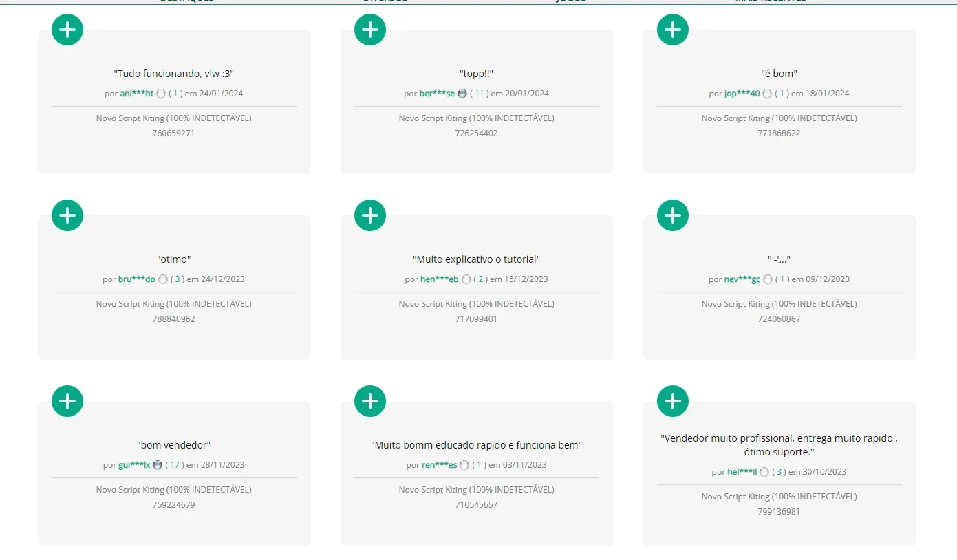
Task: Click the rating count 1 next to nev***gc
Action: [782, 279]
